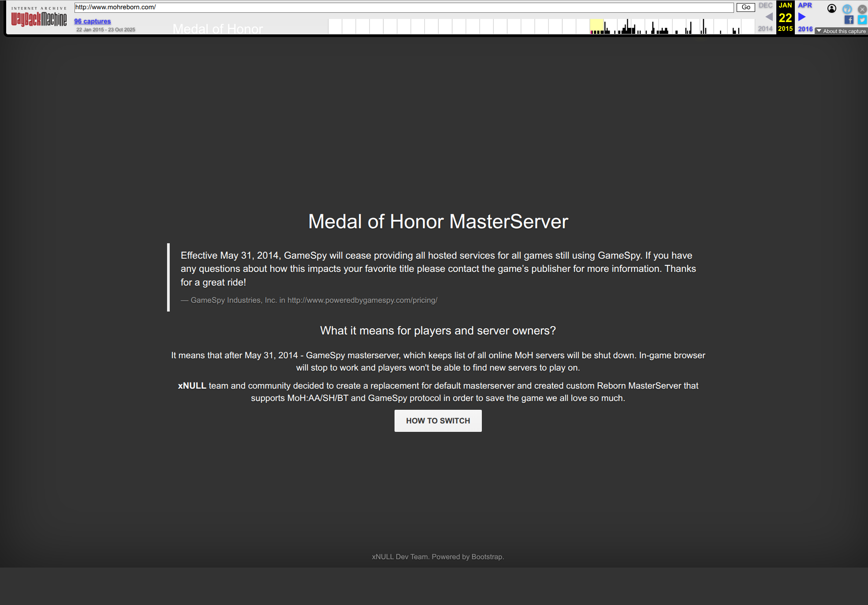Jump to the APR capture month
868x605 pixels.
click(805, 5)
